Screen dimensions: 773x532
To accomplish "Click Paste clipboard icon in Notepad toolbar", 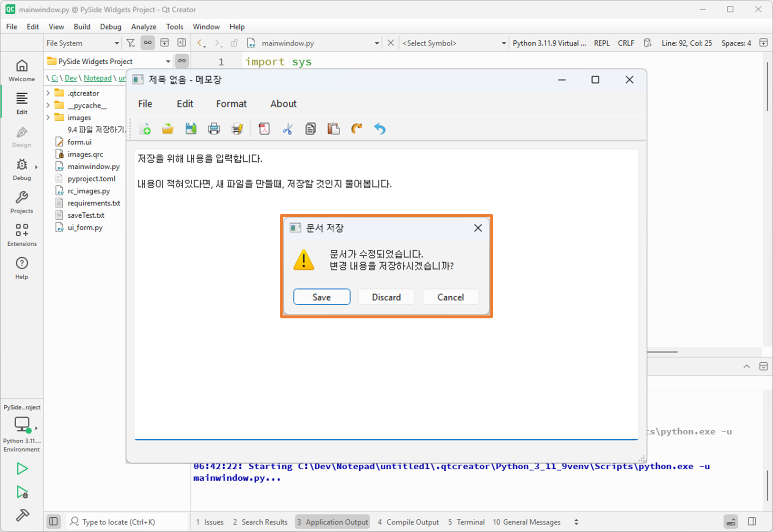I will (333, 129).
